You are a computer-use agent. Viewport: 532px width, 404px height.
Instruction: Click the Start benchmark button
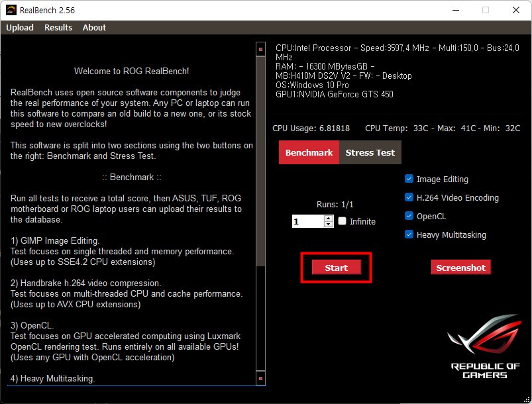coord(337,268)
